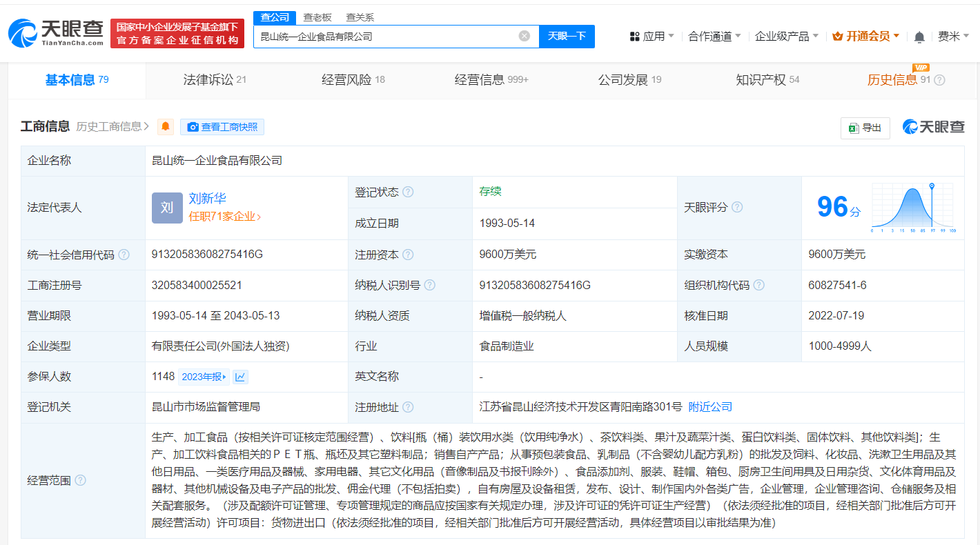Image resolution: width=980 pixels, height=545 pixels.
Task: Open the 2023年报 report dropdown
Action: pos(204,377)
